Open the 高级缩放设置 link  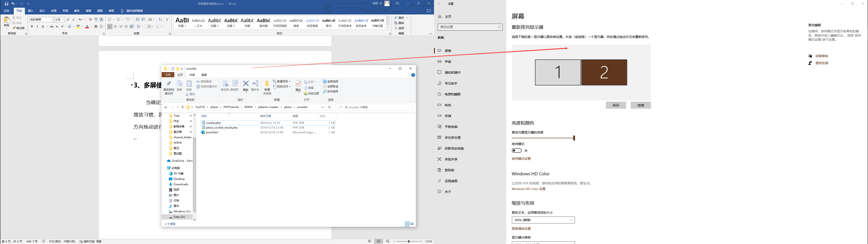[521, 229]
